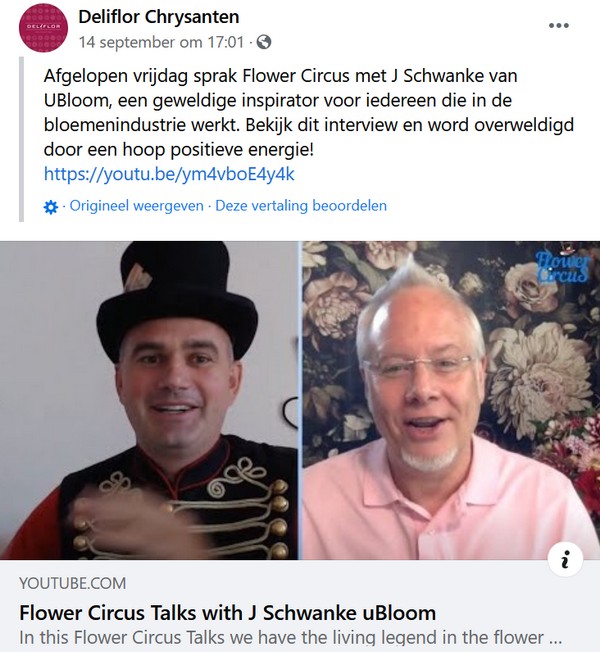Open the link info 'i' icon

tap(565, 559)
